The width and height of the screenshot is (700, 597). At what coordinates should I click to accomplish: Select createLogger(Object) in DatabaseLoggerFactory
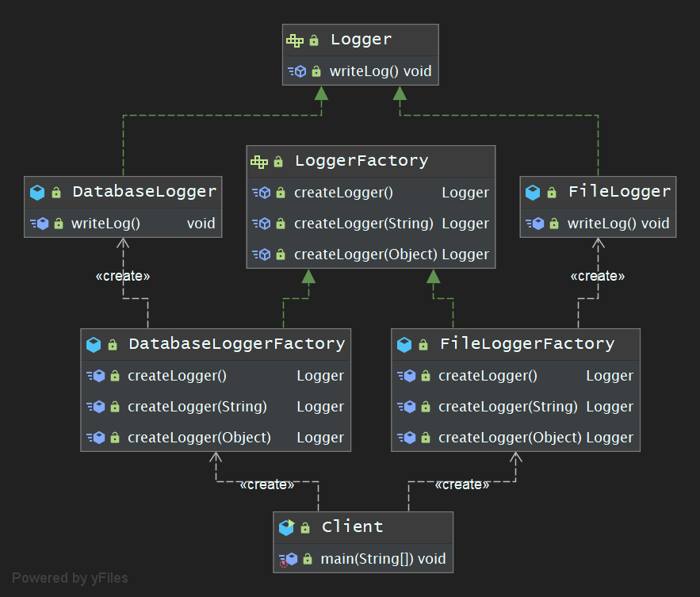(199, 438)
